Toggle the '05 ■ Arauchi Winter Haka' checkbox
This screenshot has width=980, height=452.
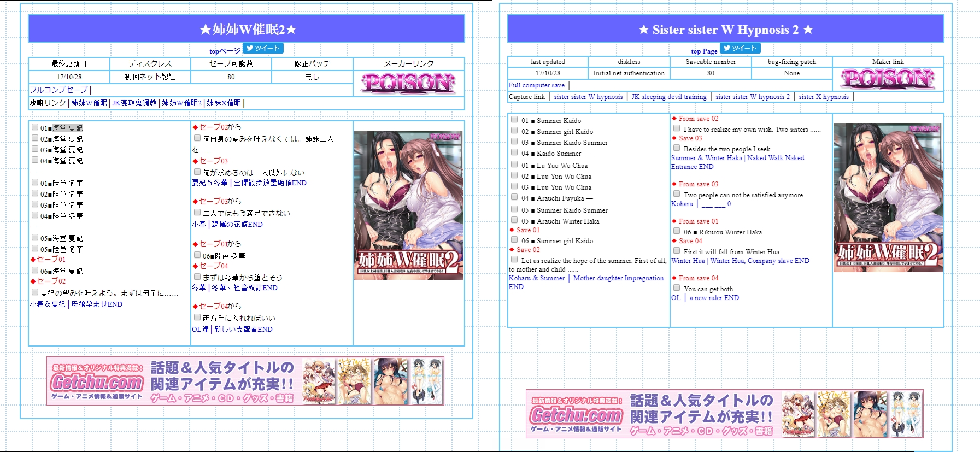(514, 220)
